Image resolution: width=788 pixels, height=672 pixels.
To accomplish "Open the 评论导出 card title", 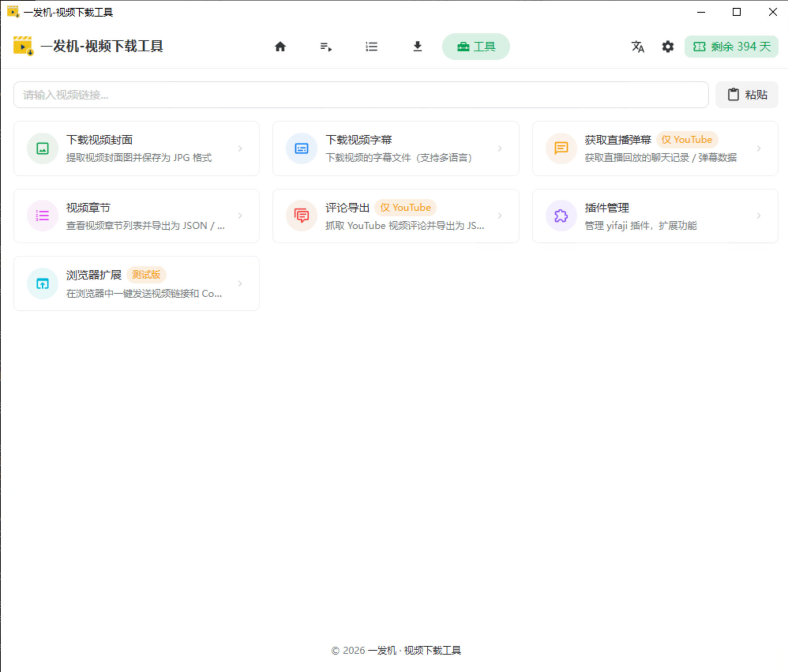I will tap(347, 208).
